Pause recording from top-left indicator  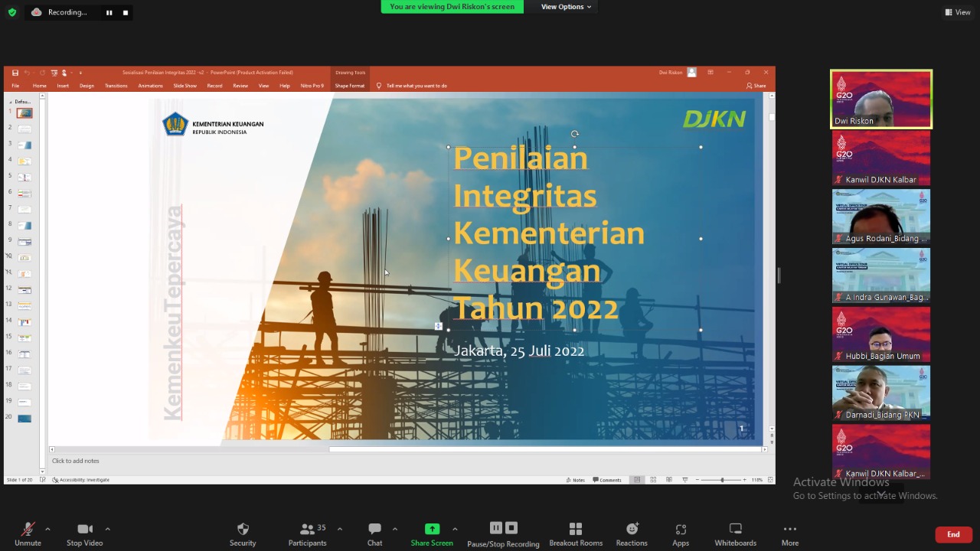tap(109, 12)
